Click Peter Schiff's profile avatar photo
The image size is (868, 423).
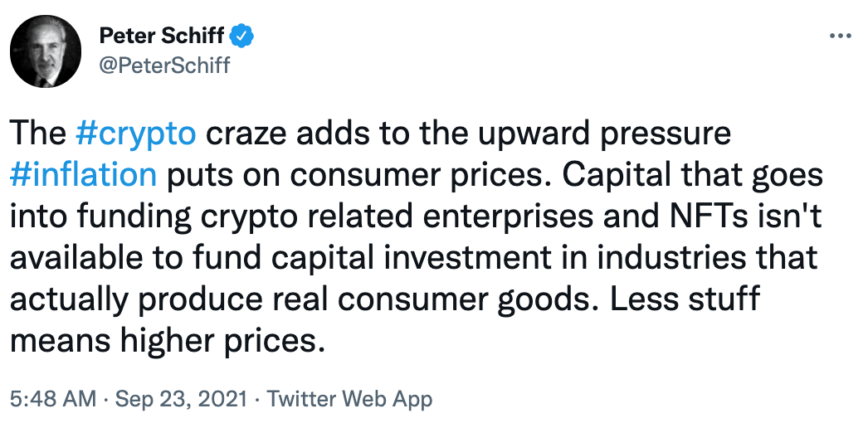(x=46, y=51)
